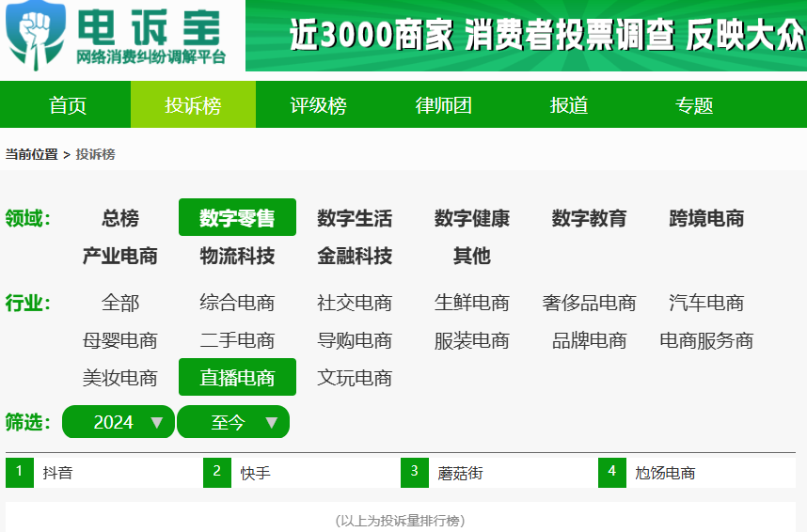The height and width of the screenshot is (532, 807).
Task: Select the 品牌电商 industry
Action: [x=590, y=340]
